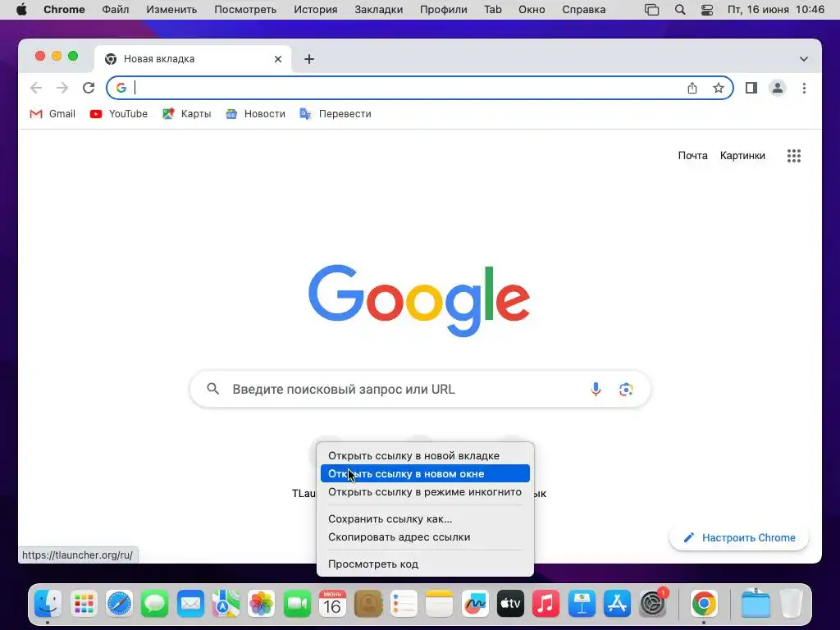Select Скопировать адрес ссылки

[425, 536]
